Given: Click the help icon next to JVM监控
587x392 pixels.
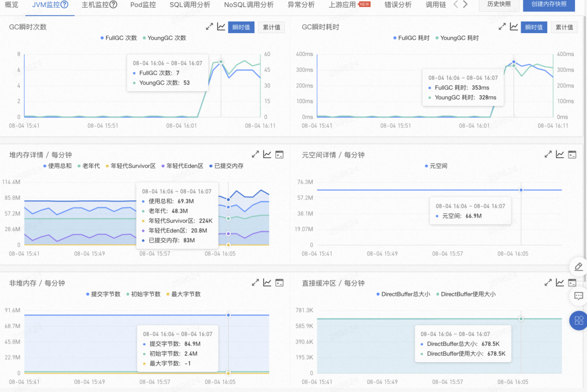Looking at the screenshot, I should pos(64,5).
